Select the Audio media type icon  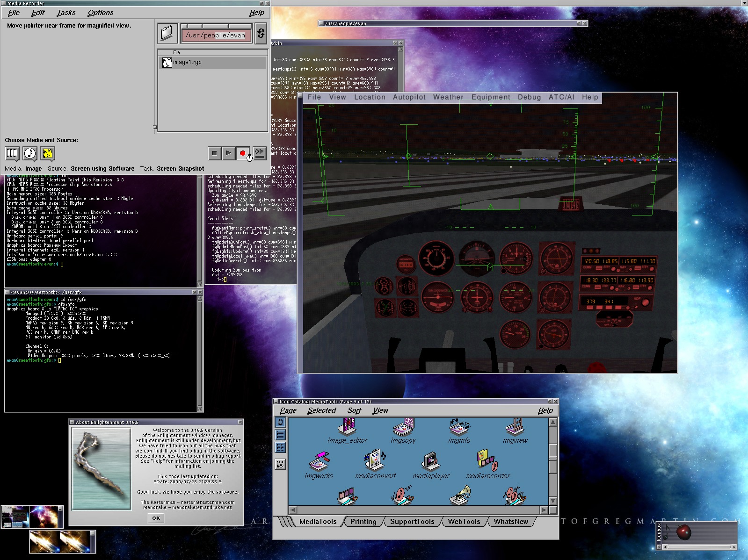pyautogui.click(x=30, y=153)
